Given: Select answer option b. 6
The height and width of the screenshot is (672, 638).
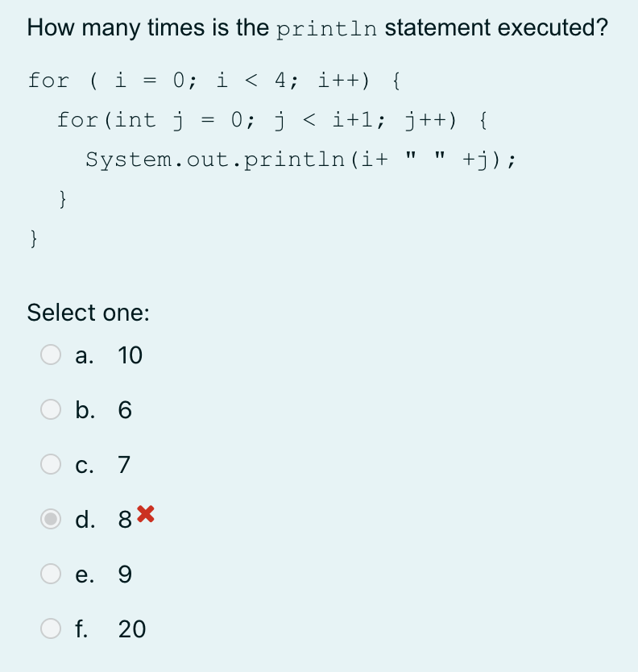Looking at the screenshot, I should [51, 409].
